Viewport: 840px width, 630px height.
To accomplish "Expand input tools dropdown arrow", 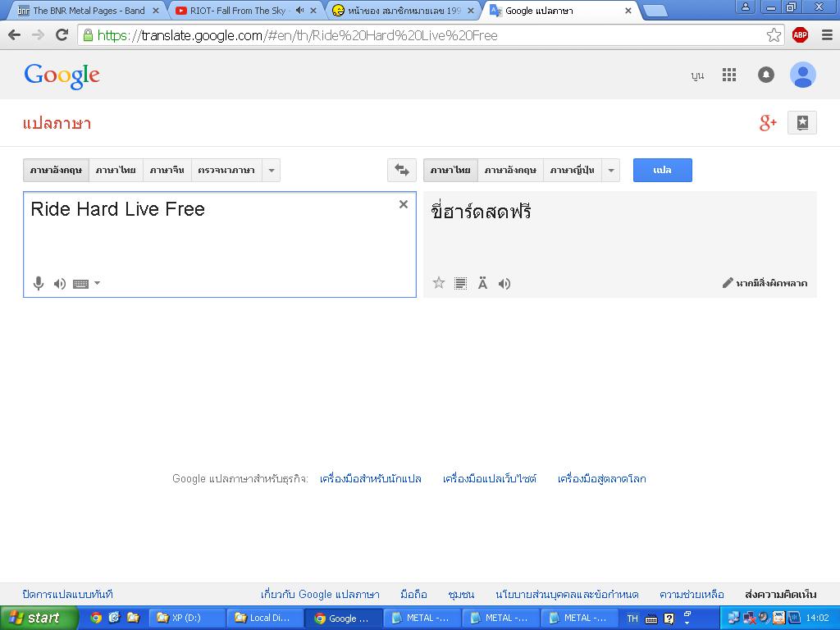I will [x=97, y=283].
